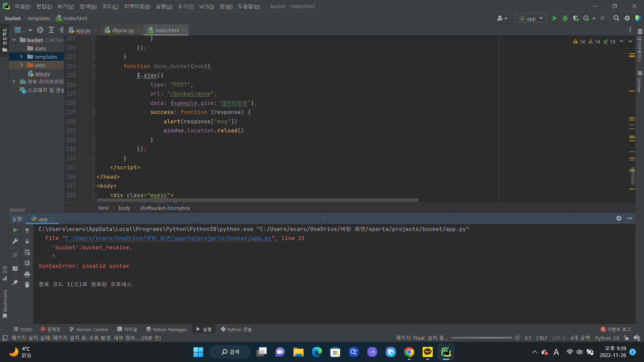Open the 파일(F) menu
Screen dimensions: 644x362
tap(22, 6)
